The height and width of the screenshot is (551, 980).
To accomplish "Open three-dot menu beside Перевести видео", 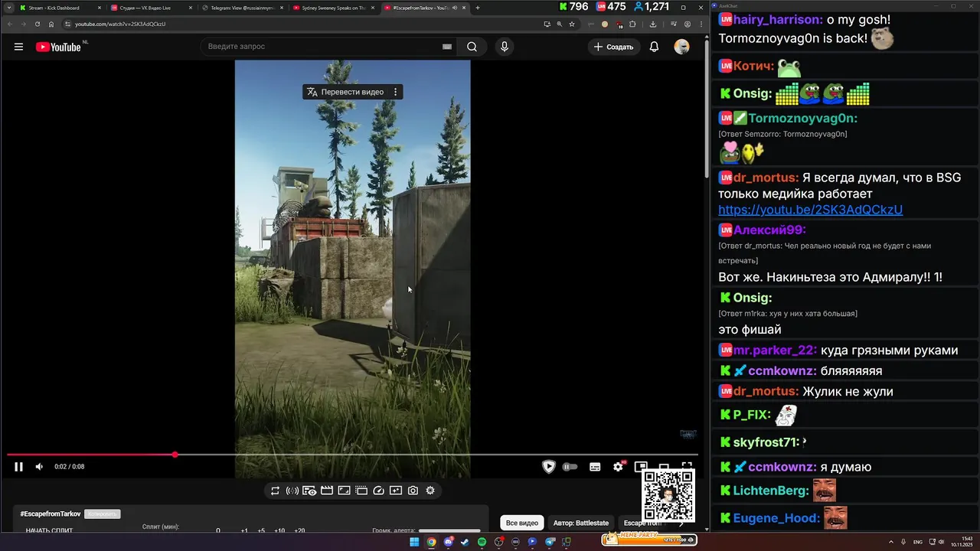I will coord(395,92).
